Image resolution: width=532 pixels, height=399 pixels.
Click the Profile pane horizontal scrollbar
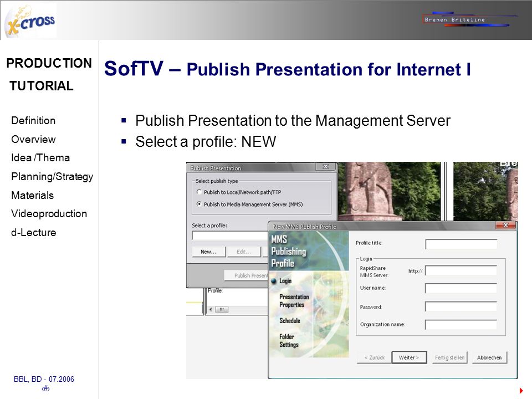pyautogui.click(x=238, y=309)
